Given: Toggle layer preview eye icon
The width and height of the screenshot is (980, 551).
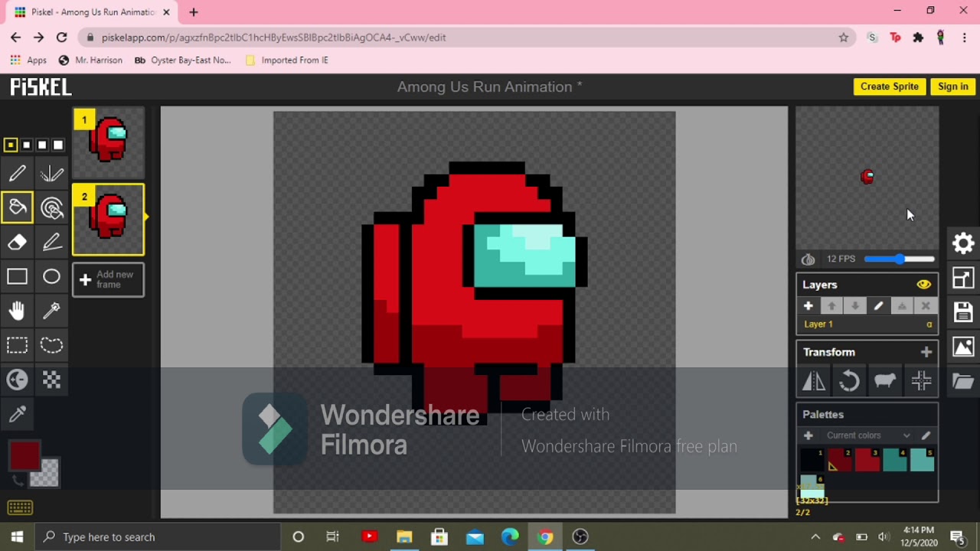Looking at the screenshot, I should point(924,285).
